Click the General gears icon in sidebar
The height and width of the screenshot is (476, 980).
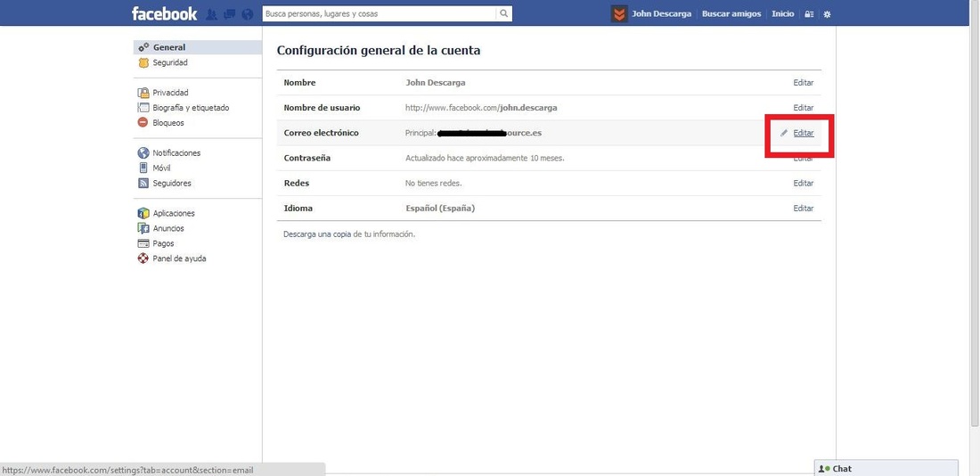[x=143, y=47]
